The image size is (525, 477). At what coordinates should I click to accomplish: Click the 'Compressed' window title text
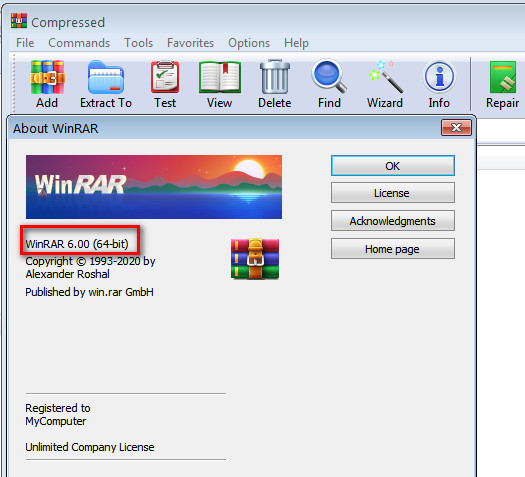(68, 22)
